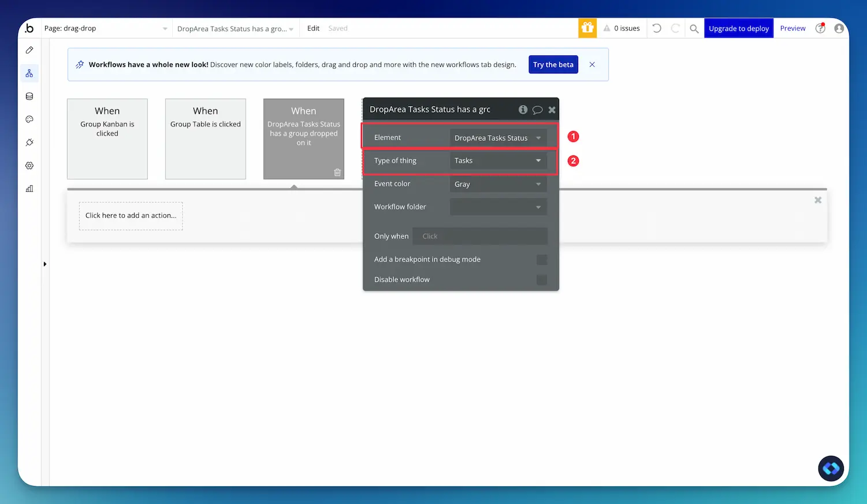This screenshot has width=867, height=504.
Task: Click here to add an action box
Action: [x=131, y=216]
